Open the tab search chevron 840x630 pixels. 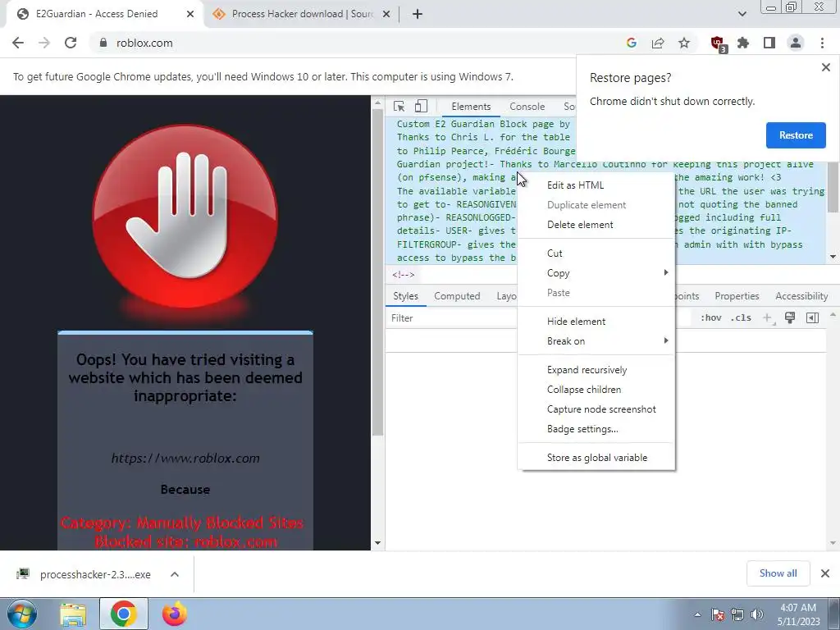pyautogui.click(x=742, y=14)
